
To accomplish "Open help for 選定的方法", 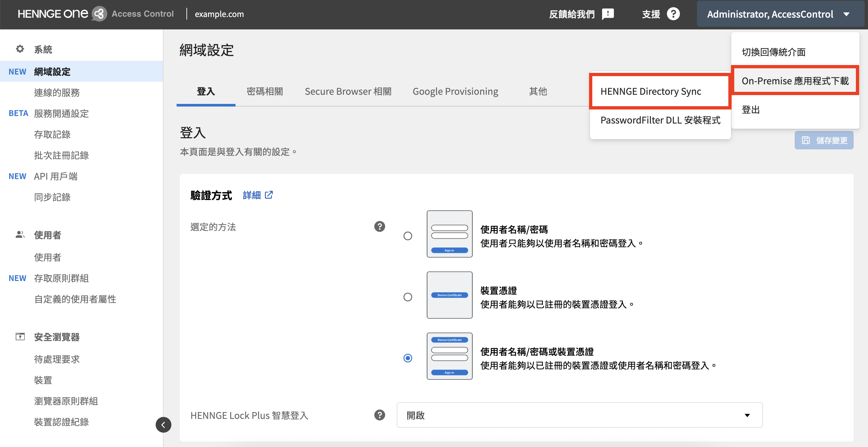I will pos(379,226).
